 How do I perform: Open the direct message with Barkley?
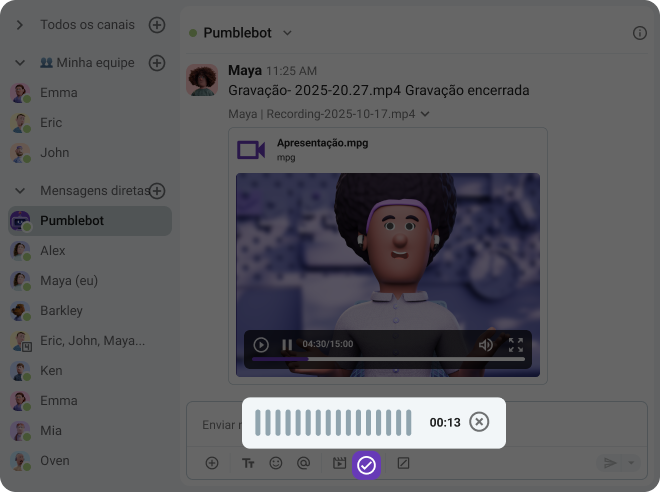(x=90, y=311)
